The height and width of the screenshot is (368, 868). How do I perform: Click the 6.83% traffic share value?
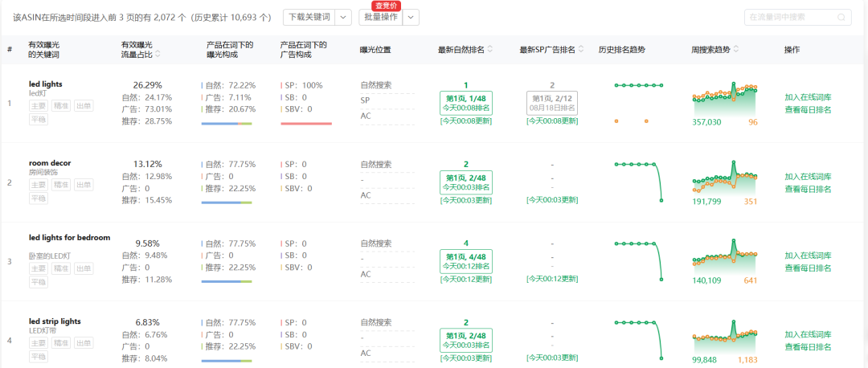147,322
